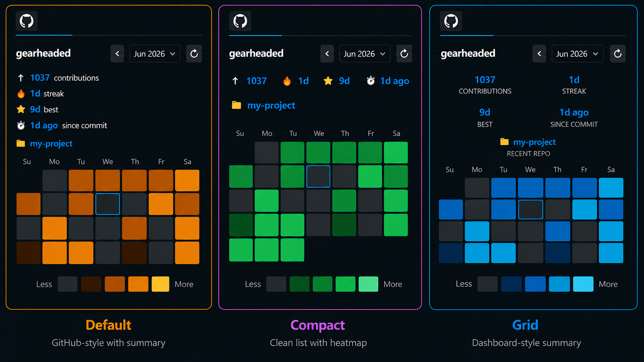This screenshot has height=362, width=644.
Task: Go to previous month in Compact card
Action: click(327, 53)
